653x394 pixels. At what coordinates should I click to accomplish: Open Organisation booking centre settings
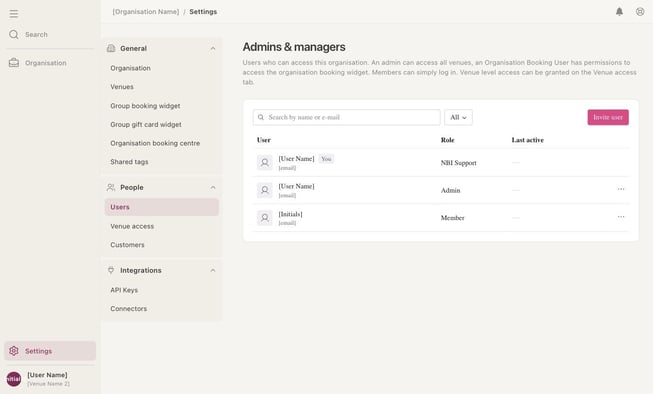[x=155, y=143]
